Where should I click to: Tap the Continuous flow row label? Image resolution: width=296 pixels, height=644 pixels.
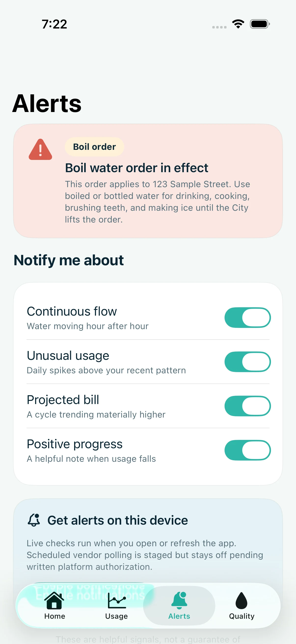tap(72, 311)
